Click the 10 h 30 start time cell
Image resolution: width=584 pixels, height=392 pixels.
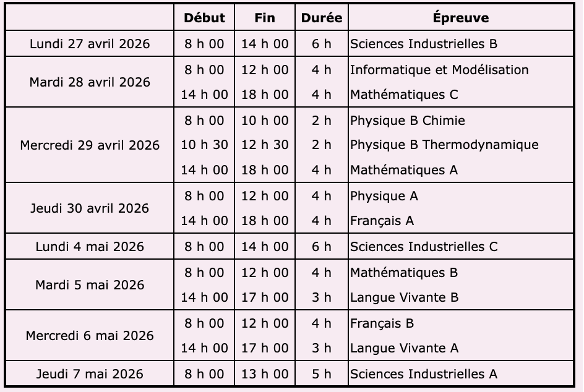point(204,145)
